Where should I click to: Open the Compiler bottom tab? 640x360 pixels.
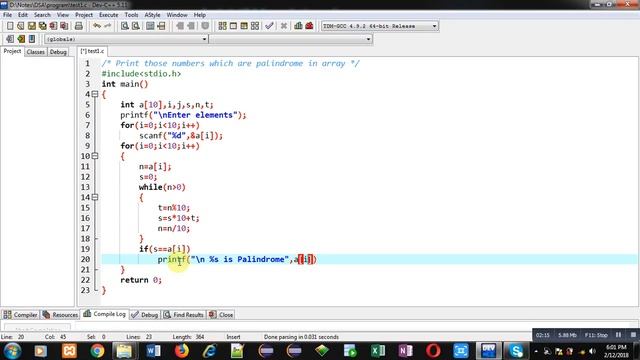(20, 315)
